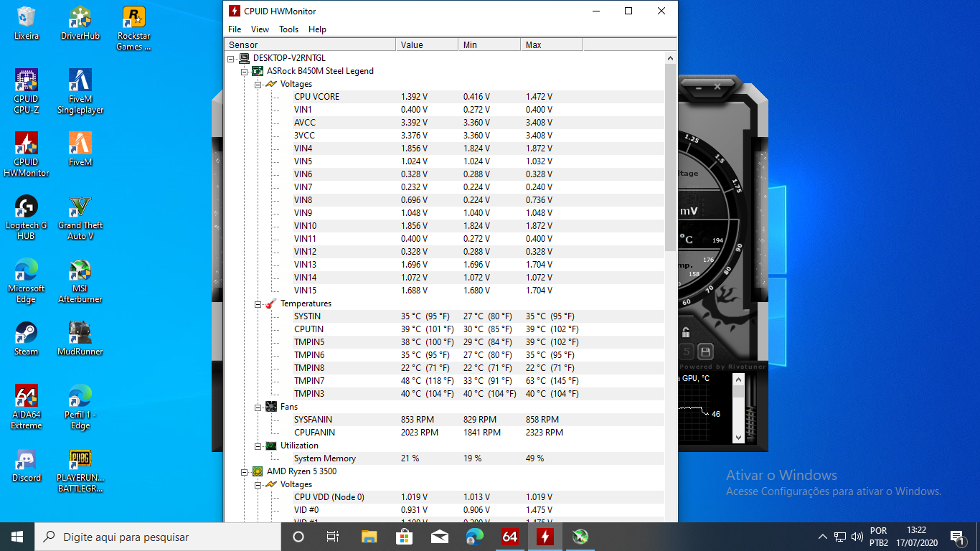Open CPUID HWMonitor desktop shortcut
Viewport: 980px width, 551px height.
tap(27, 154)
